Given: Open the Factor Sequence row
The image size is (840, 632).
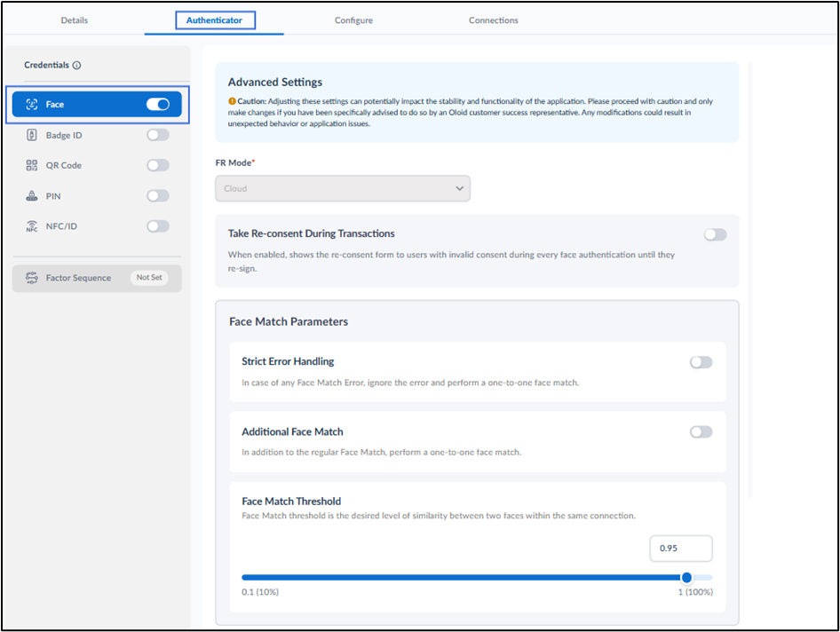Looking at the screenshot, I should pos(97,278).
